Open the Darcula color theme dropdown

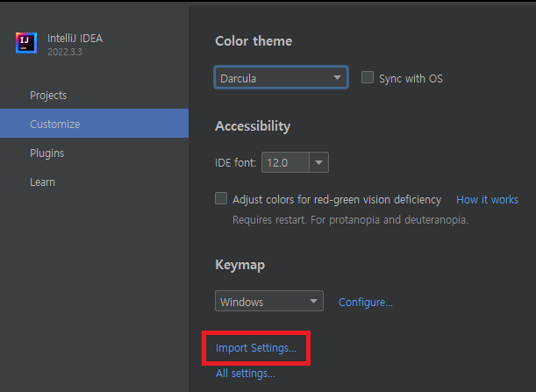tap(281, 77)
